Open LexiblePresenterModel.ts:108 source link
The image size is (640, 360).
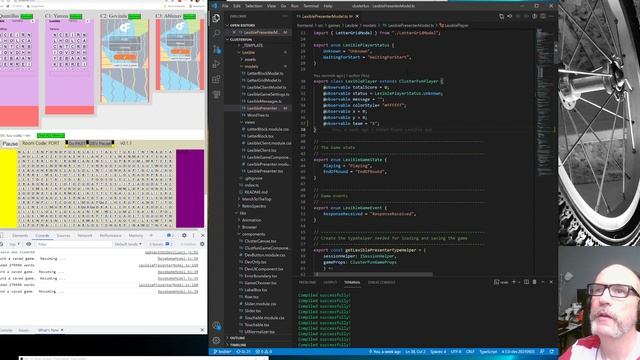click(x=168, y=265)
